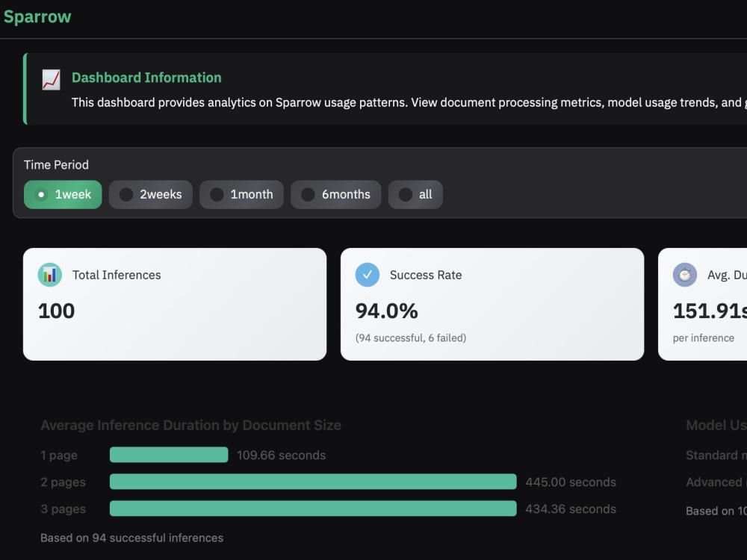
Task: Click the '2 pages' row label
Action: click(x=63, y=482)
